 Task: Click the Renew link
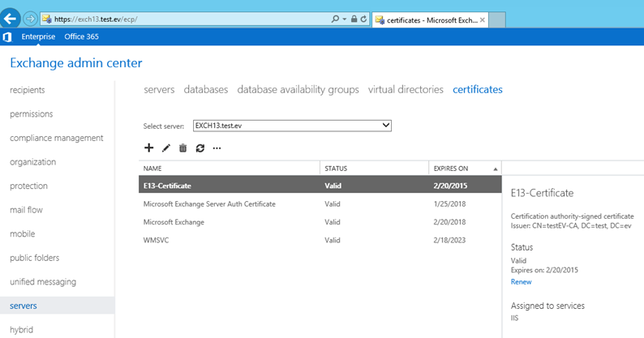pyautogui.click(x=521, y=282)
